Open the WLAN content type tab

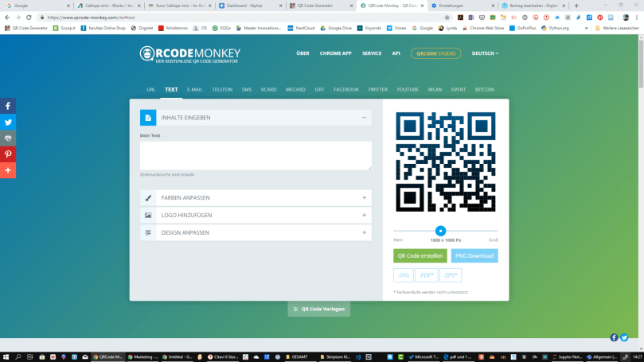point(435,90)
